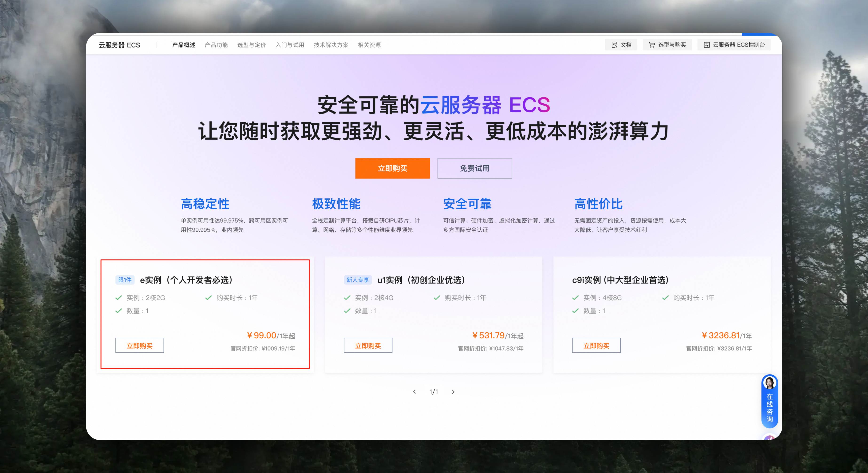Go to next page with right chevron
868x473 pixels.
[x=453, y=392]
